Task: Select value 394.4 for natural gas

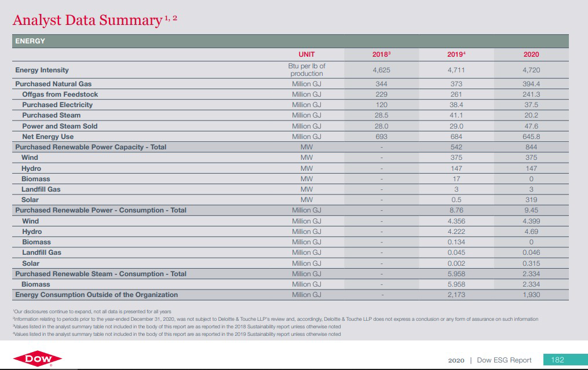Action: pos(531,84)
